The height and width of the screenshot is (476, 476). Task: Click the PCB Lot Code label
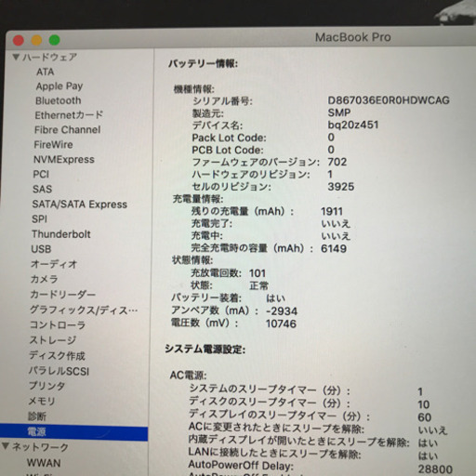[x=228, y=150]
